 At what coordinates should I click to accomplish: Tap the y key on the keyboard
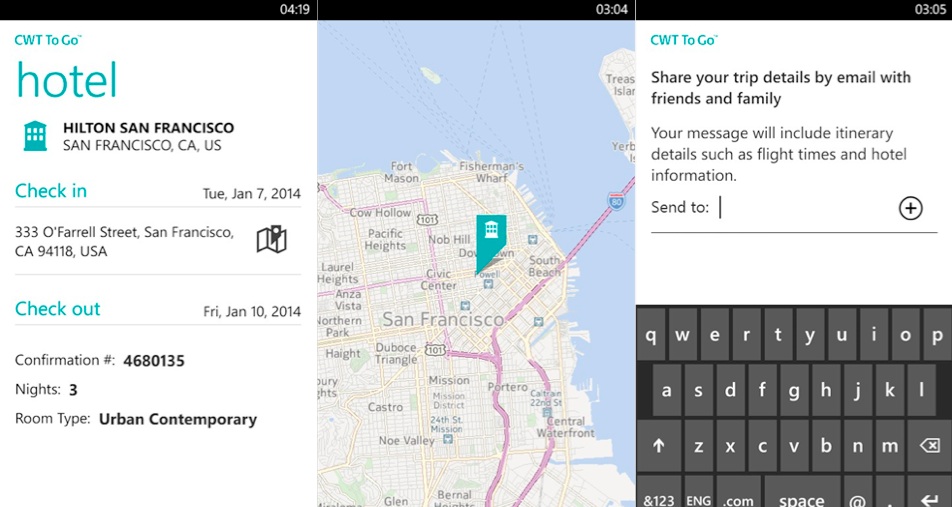pyautogui.click(x=810, y=335)
